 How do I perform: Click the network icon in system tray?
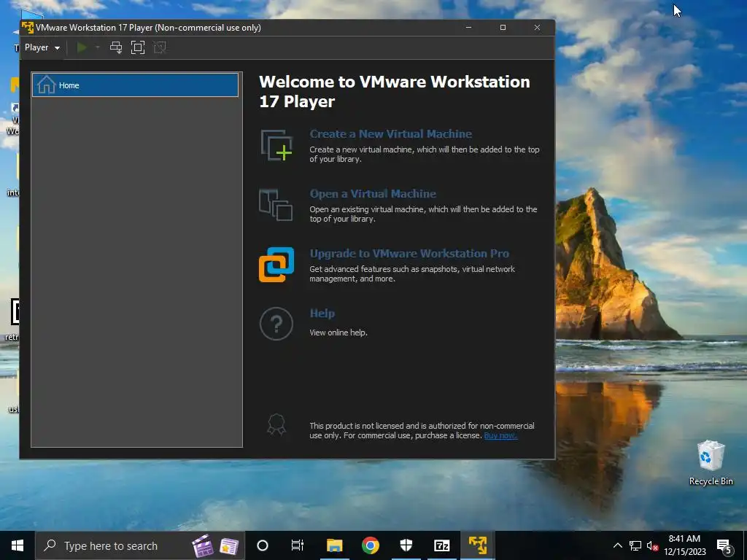635,545
